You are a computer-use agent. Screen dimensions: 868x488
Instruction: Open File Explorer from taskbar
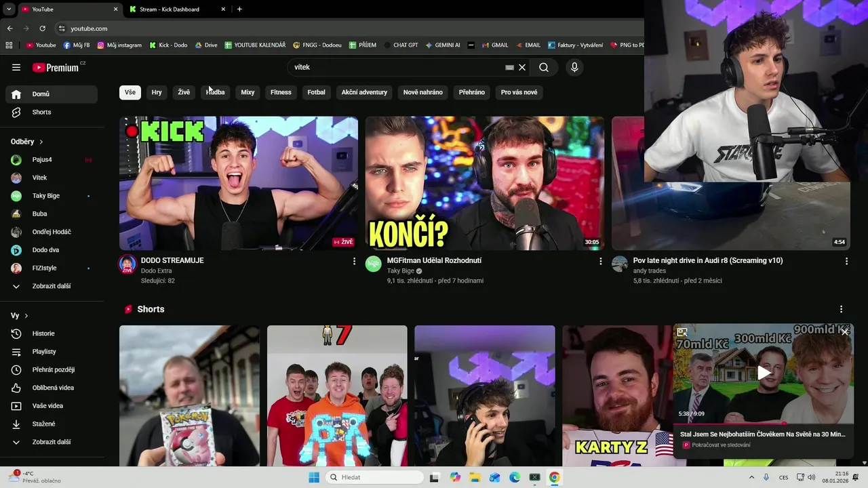point(475,477)
